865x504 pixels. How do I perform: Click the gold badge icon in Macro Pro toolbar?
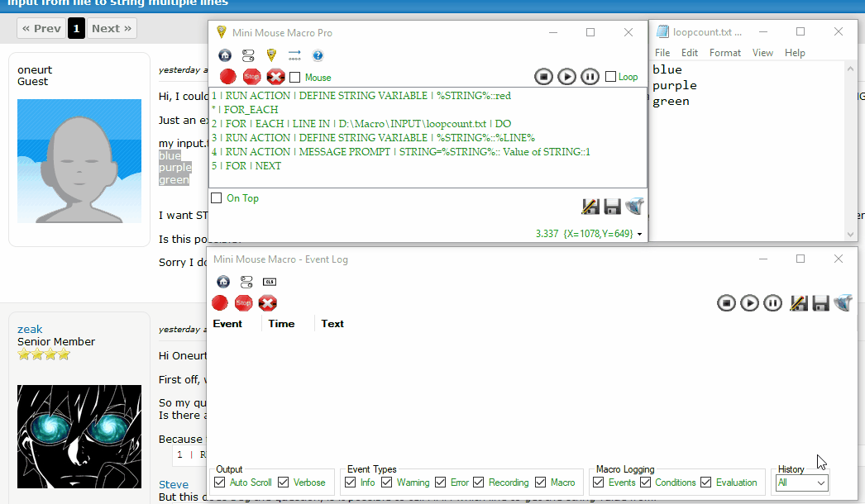(x=271, y=55)
